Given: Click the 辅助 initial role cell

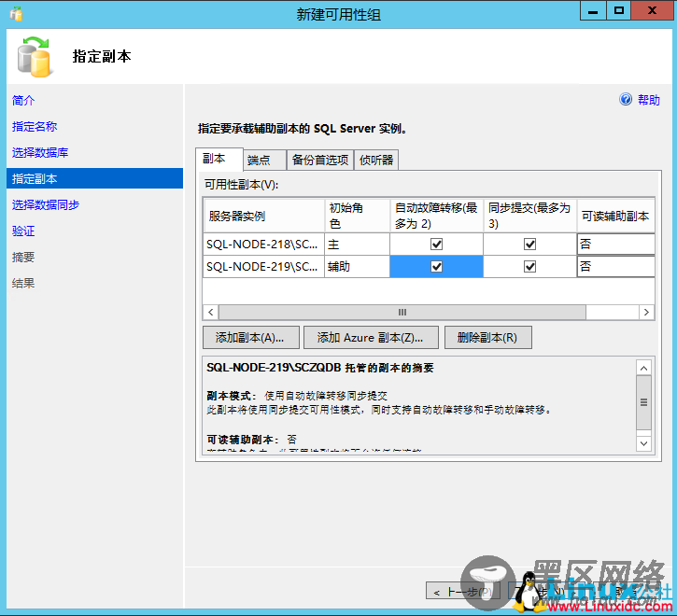Looking at the screenshot, I should (x=357, y=266).
